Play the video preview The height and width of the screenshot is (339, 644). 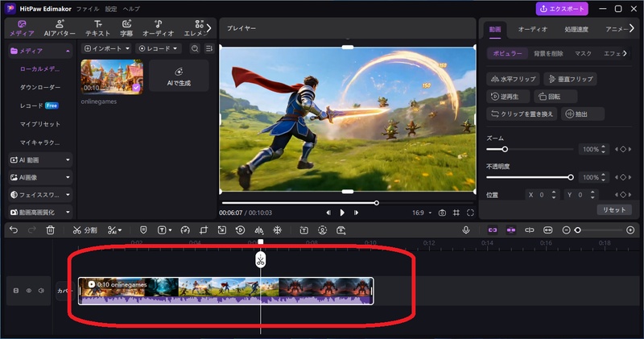tap(342, 213)
